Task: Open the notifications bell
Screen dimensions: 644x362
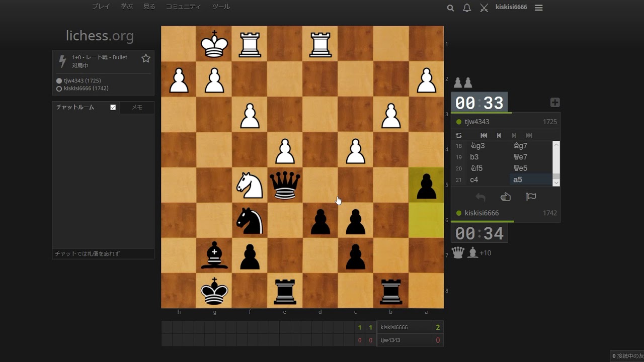Action: point(467,8)
